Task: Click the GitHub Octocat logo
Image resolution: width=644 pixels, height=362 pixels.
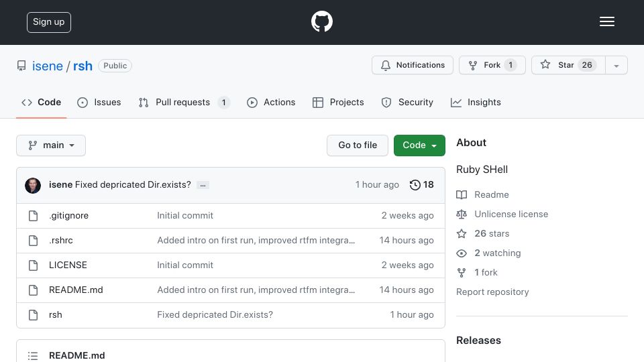Action: tap(321, 21)
